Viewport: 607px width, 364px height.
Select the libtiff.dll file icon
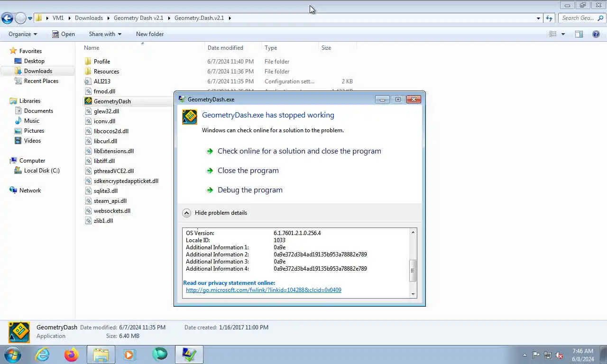coord(88,161)
